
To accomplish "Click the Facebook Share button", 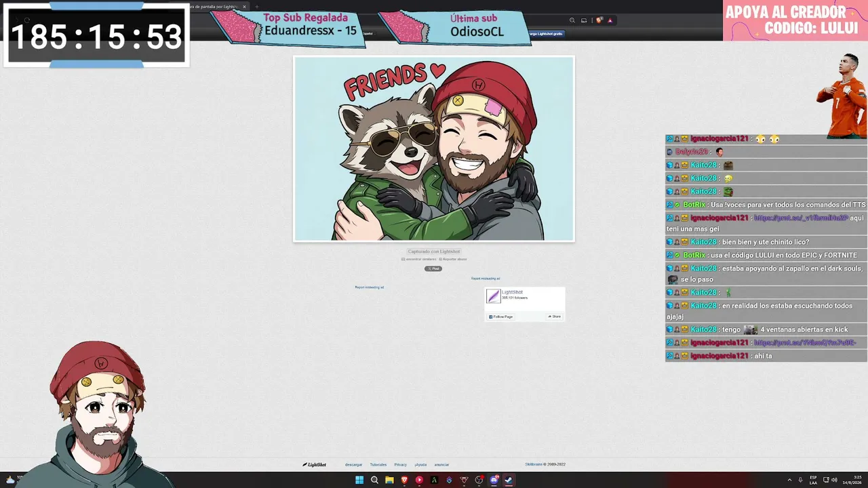I will pyautogui.click(x=555, y=317).
